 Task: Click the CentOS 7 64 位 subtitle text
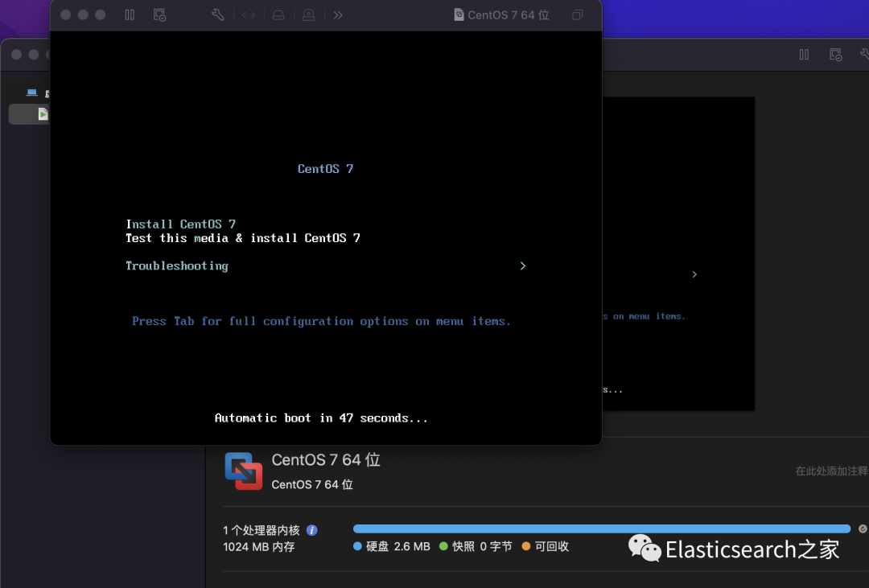312,484
